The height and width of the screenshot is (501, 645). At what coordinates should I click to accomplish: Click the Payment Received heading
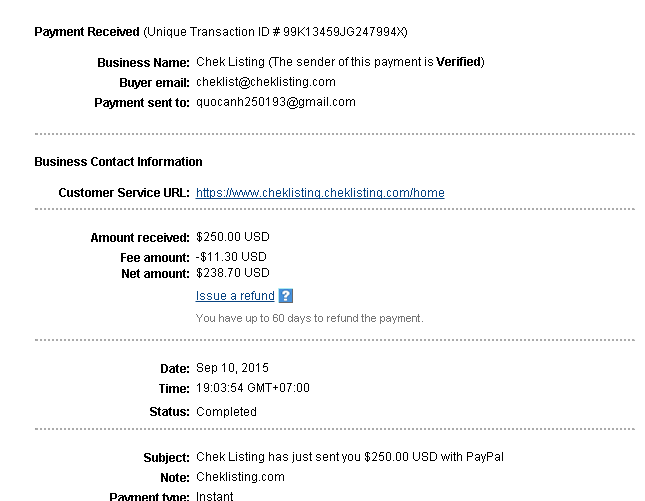pyautogui.click(x=88, y=32)
